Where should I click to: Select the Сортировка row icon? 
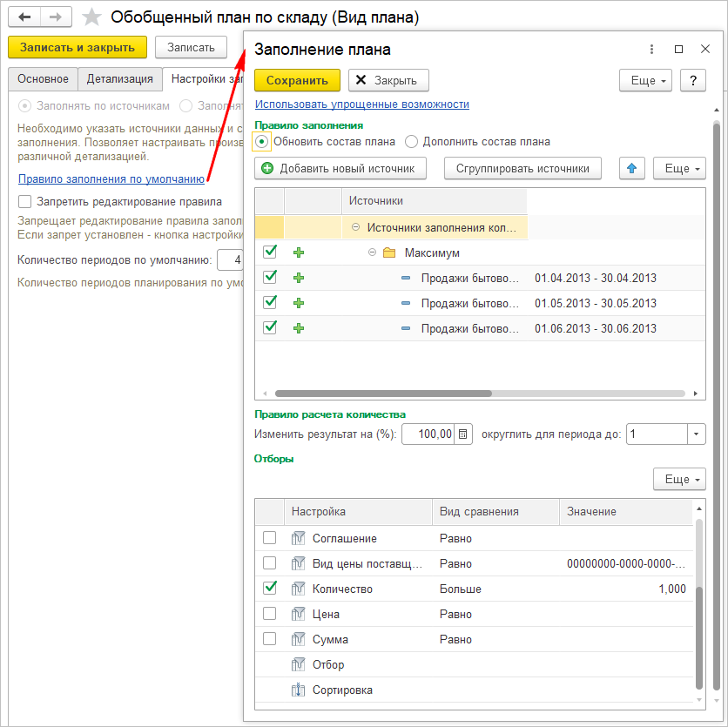click(298, 690)
